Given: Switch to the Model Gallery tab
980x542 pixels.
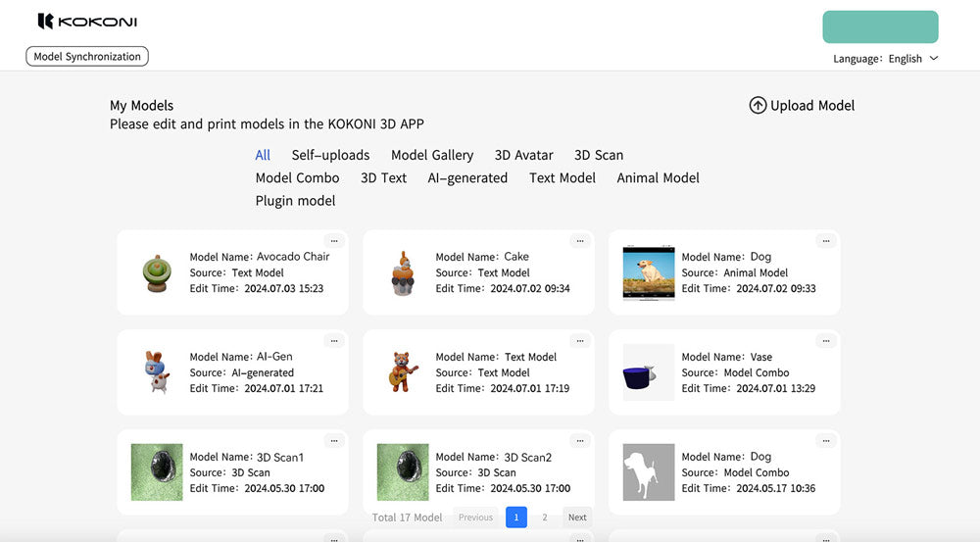Looking at the screenshot, I should 432,155.
